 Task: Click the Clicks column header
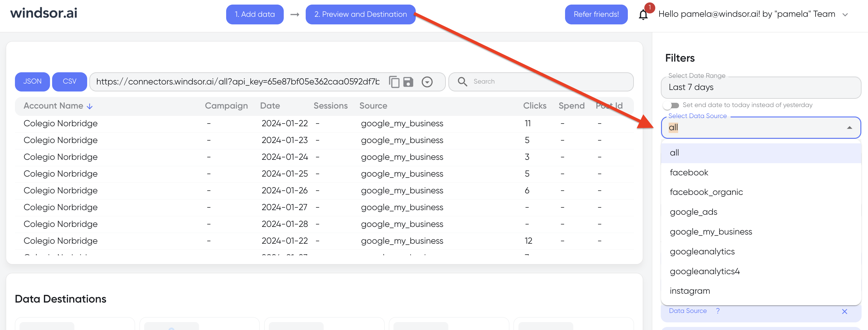pyautogui.click(x=535, y=106)
